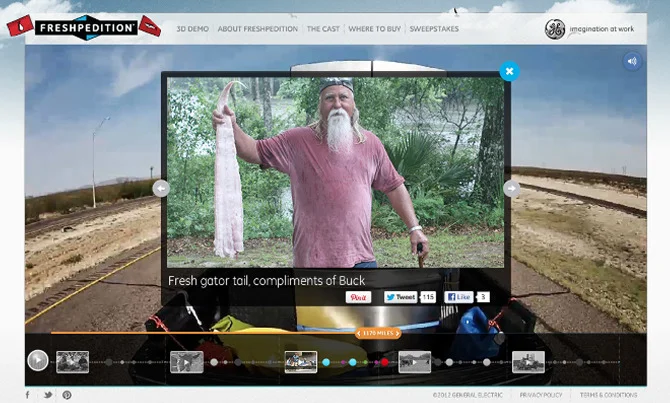Click right chevron on 1170 MILES marker
Image resolution: width=670 pixels, height=403 pixels.
pos(397,333)
